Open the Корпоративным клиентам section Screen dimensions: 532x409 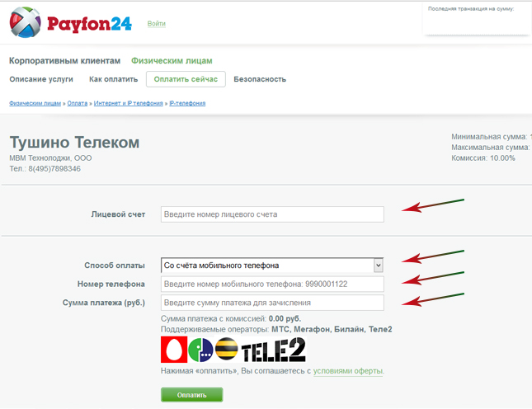tap(65, 61)
